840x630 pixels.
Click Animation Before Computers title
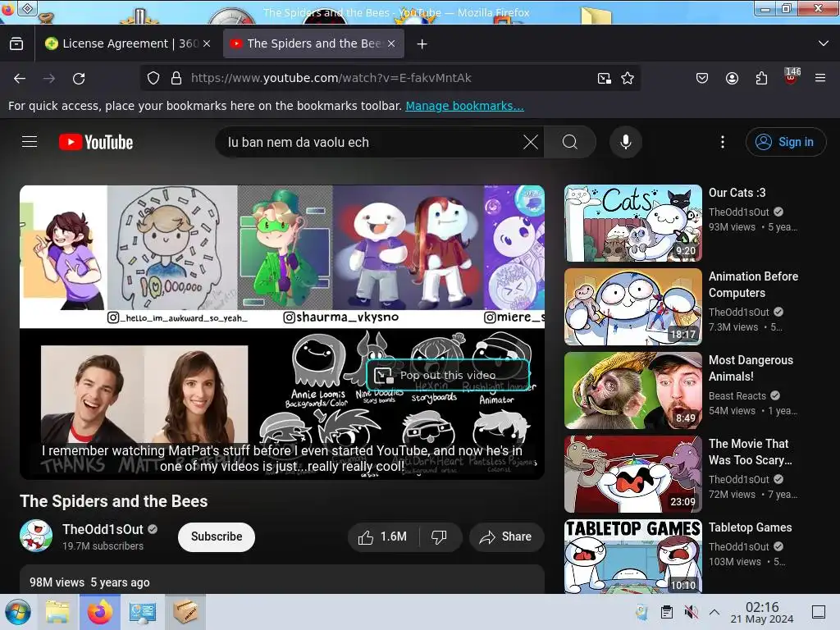click(x=753, y=285)
